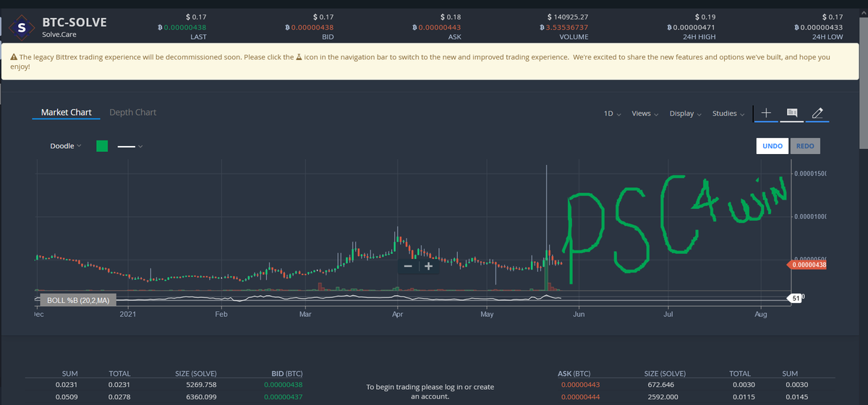The width and height of the screenshot is (868, 405).
Task: Click the VOLUME value 3.53536737
Action: (x=564, y=27)
